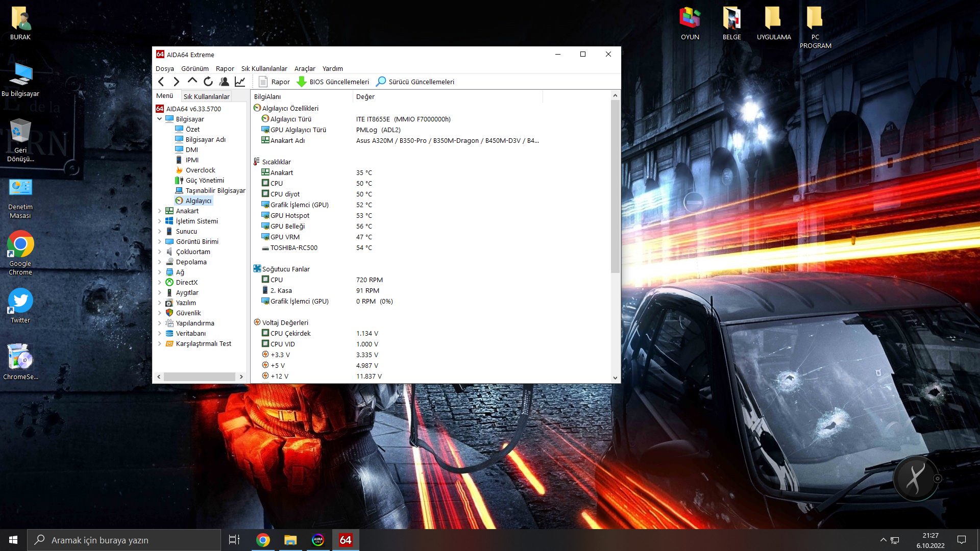Click Sürücü Güncellemeleri magnifier button
The height and width of the screenshot is (551, 980).
coord(381,82)
